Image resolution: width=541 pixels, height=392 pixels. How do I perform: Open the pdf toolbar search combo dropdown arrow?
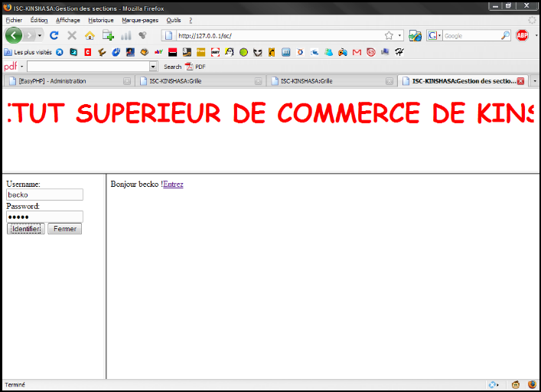pyautogui.click(x=153, y=67)
